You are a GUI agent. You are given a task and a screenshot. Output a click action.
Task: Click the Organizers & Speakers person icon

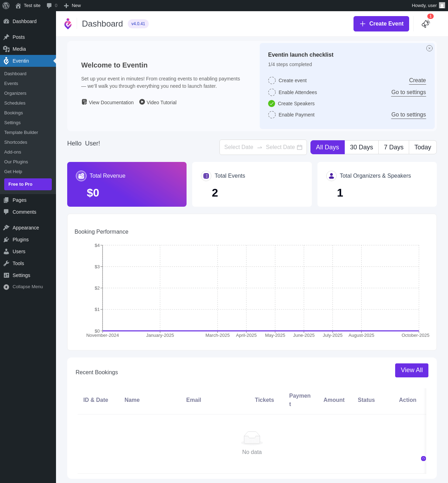pyautogui.click(x=331, y=176)
